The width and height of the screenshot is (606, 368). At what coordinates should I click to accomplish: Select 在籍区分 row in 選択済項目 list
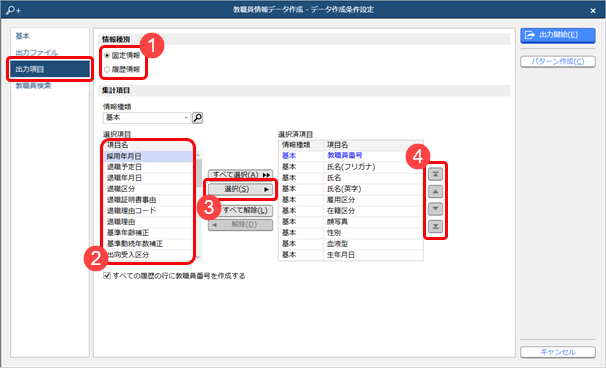click(351, 211)
